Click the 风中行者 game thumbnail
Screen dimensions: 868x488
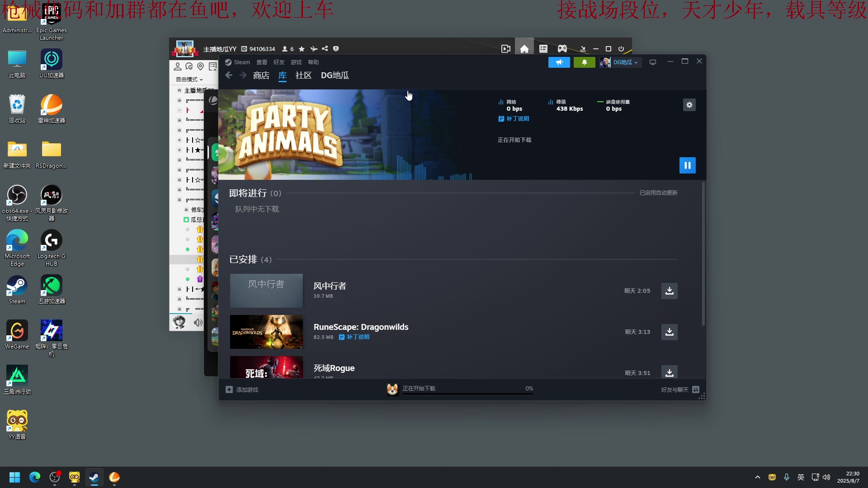266,291
